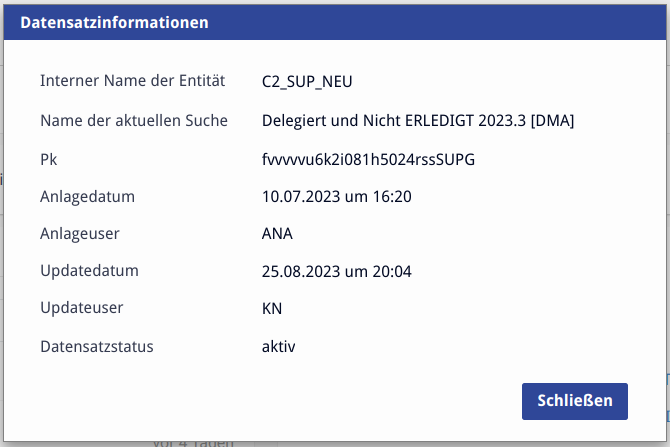The width and height of the screenshot is (670, 447).
Task: Click the Updatedatum label
Action: (89, 271)
